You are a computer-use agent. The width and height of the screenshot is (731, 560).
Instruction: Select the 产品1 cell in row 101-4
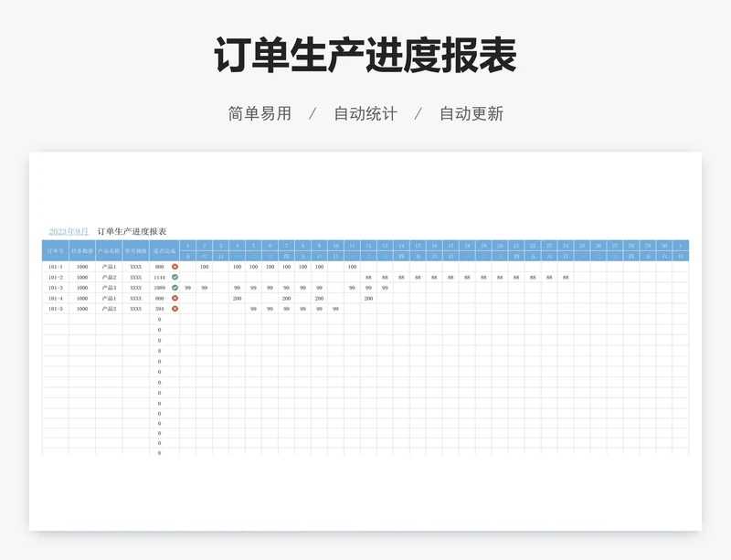pyautogui.click(x=109, y=299)
